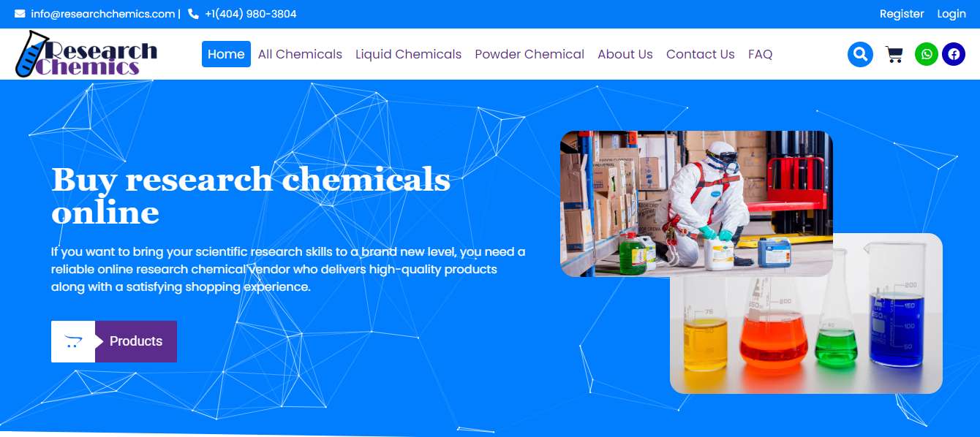Click the Register link
The width and height of the screenshot is (980, 437).
[902, 14]
